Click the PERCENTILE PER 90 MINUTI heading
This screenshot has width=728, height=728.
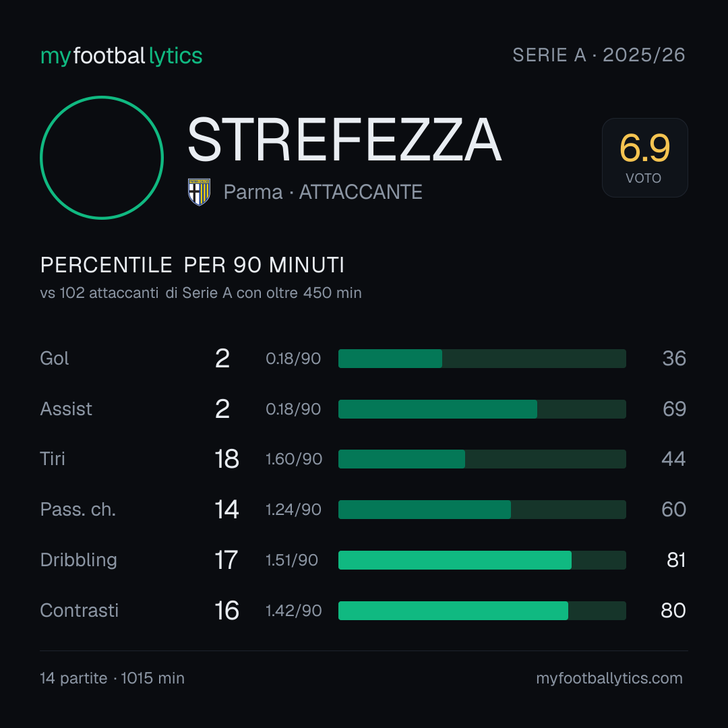pos(192,265)
